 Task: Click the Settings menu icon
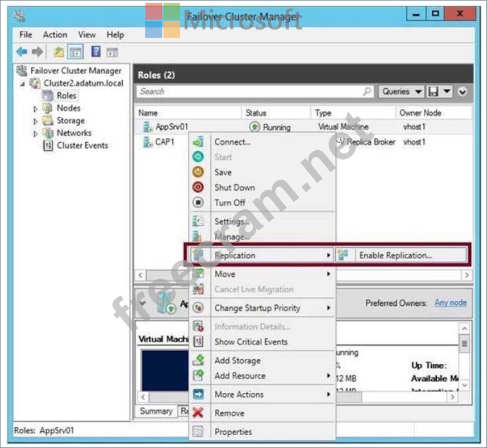[x=198, y=221]
